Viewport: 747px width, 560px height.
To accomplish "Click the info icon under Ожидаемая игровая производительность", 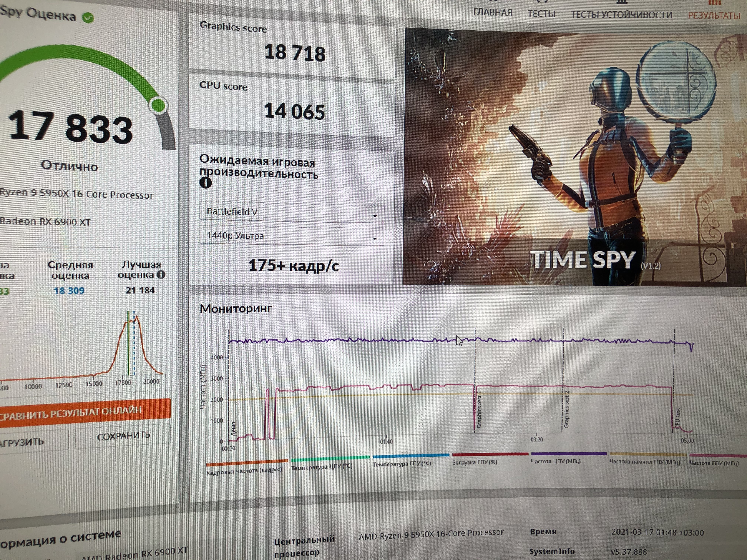I will point(205,183).
